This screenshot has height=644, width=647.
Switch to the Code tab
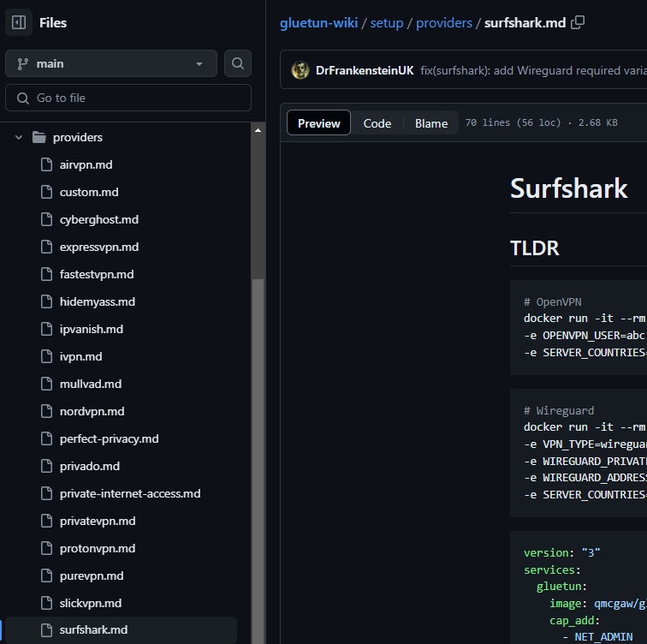click(x=377, y=123)
